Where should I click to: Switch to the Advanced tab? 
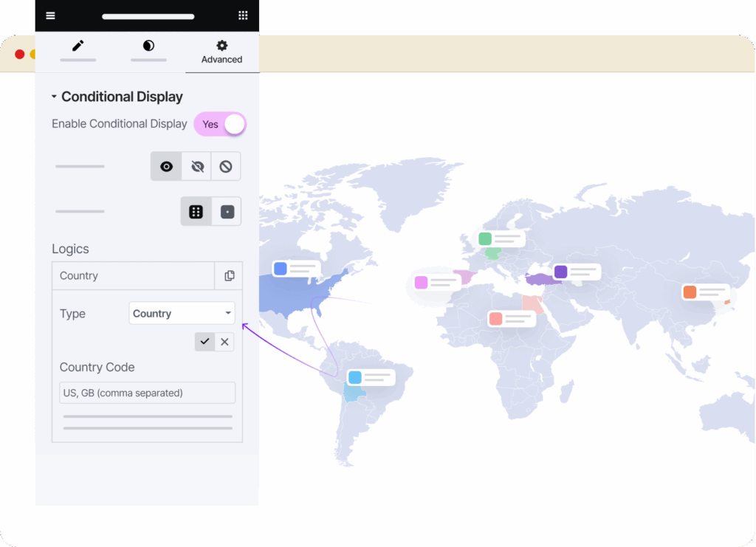[221, 52]
